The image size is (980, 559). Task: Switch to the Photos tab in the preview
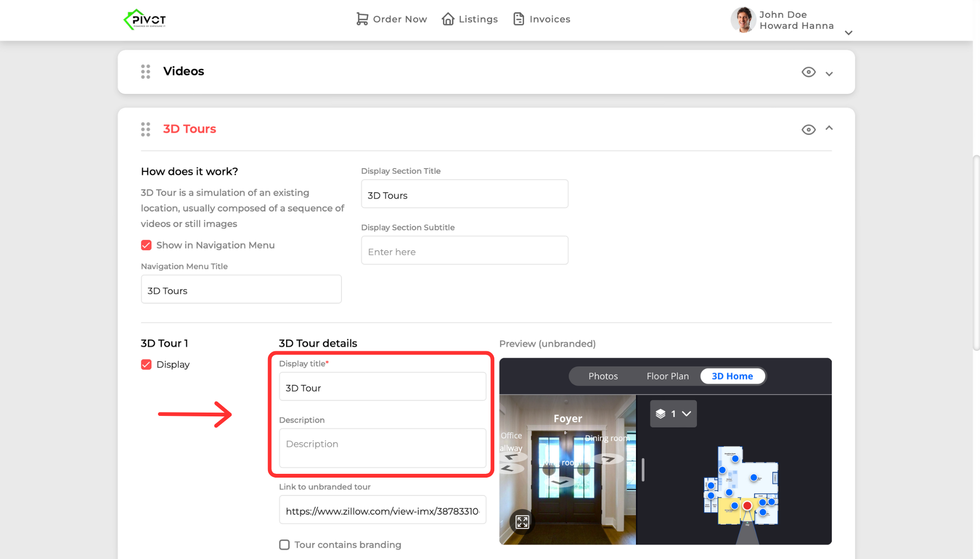[x=603, y=376]
